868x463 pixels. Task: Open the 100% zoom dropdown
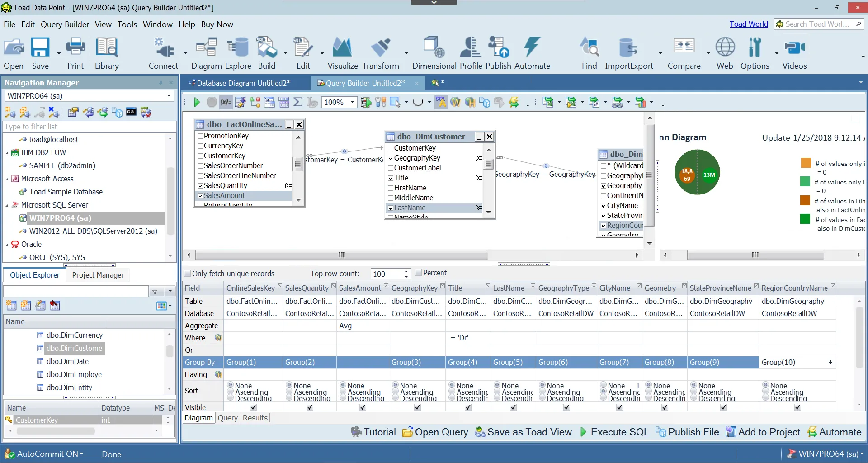point(352,102)
